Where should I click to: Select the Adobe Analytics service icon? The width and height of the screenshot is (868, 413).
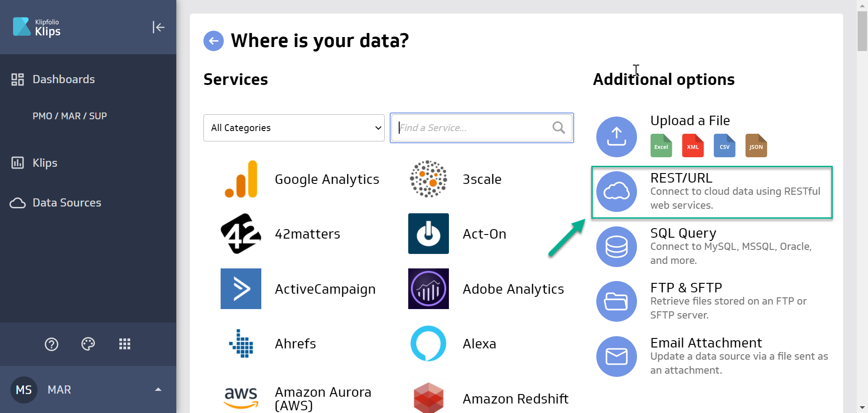[428, 289]
